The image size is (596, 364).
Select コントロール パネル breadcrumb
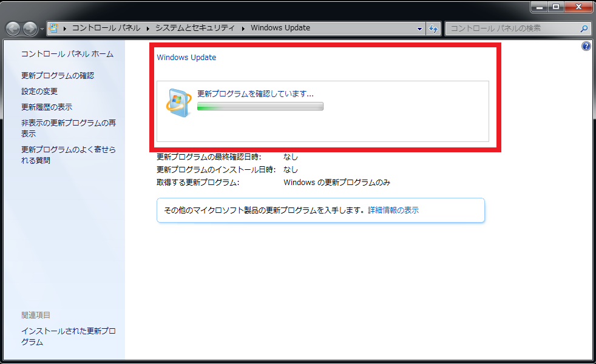click(x=106, y=28)
